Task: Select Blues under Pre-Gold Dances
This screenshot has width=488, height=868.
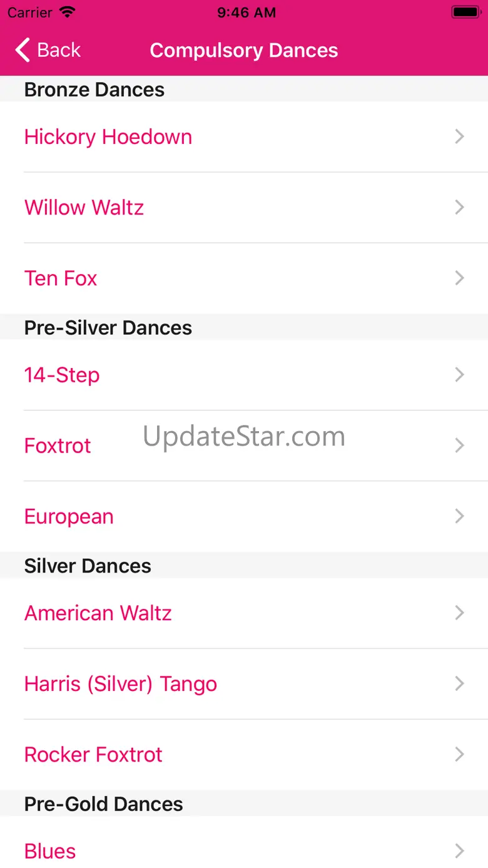Action: point(244,842)
